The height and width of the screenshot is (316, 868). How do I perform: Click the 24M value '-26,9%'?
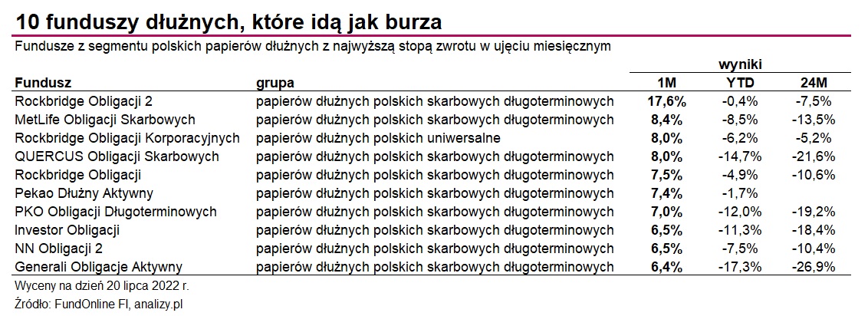[814, 268]
